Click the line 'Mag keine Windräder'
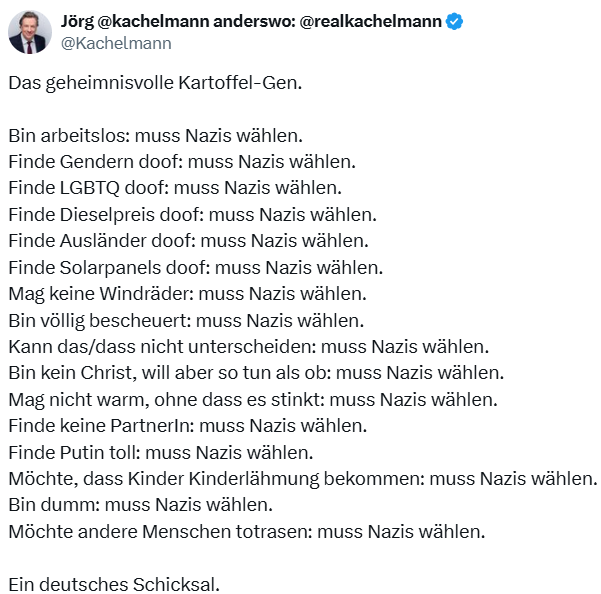The width and height of the screenshot is (601, 594). (x=187, y=294)
